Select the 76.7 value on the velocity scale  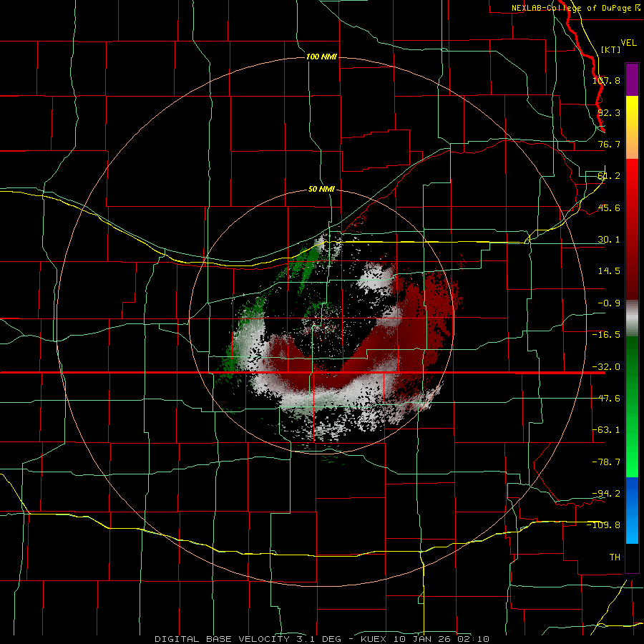pos(609,144)
